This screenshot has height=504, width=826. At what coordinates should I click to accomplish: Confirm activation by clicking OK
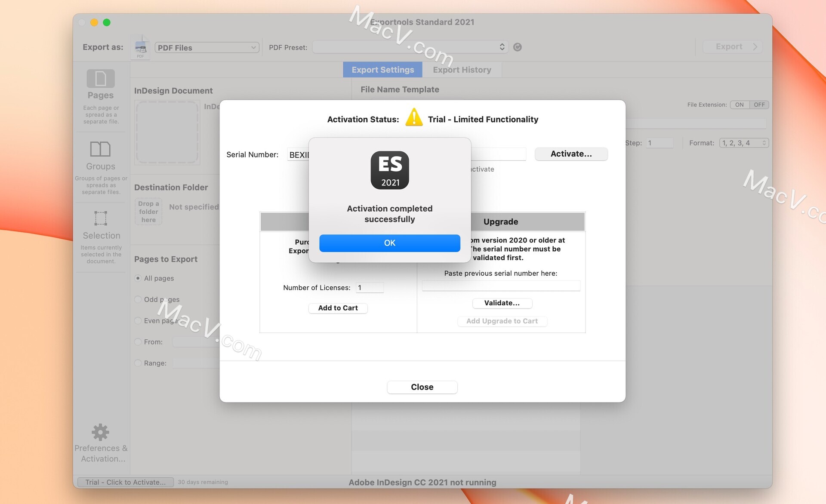click(x=389, y=243)
